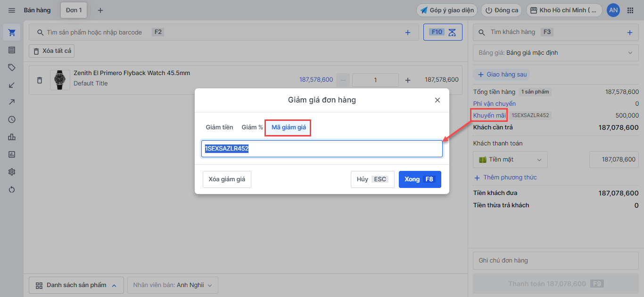The width and height of the screenshot is (644, 297).
Task: Click the bar chart reports sidebar icon
Action: [12, 137]
